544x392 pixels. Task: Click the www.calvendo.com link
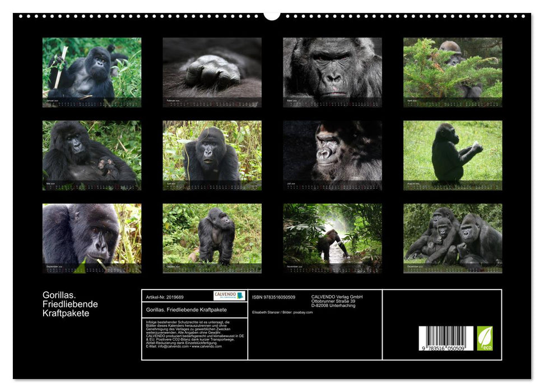click(x=206, y=347)
